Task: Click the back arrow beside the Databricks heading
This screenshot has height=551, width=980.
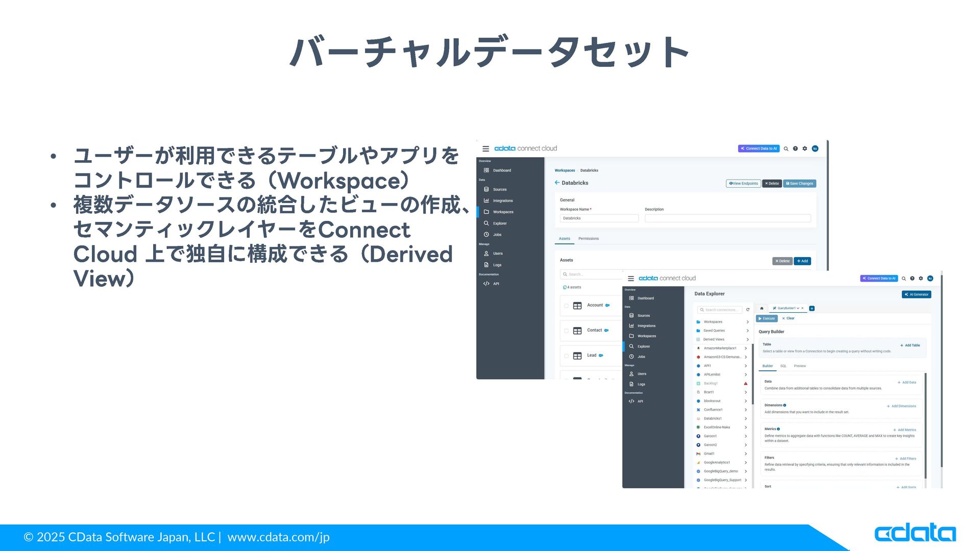Action: [557, 183]
